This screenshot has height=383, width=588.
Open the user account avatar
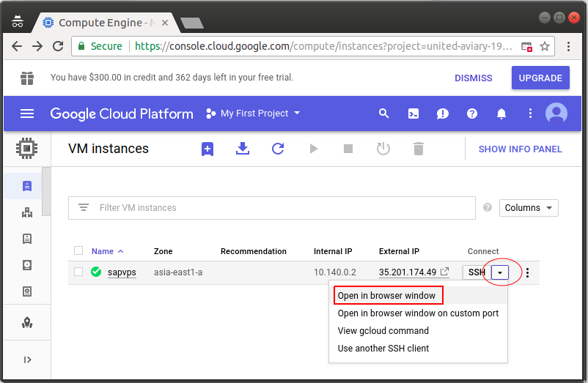556,113
